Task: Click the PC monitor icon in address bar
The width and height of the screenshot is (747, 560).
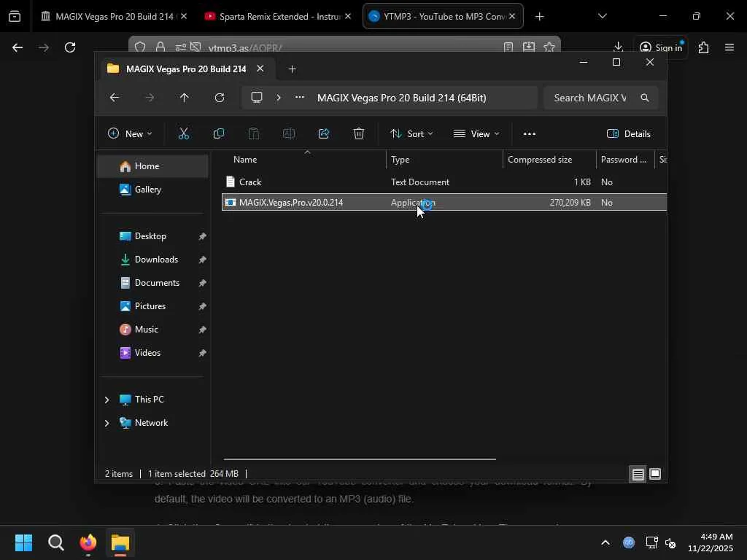Action: click(257, 98)
